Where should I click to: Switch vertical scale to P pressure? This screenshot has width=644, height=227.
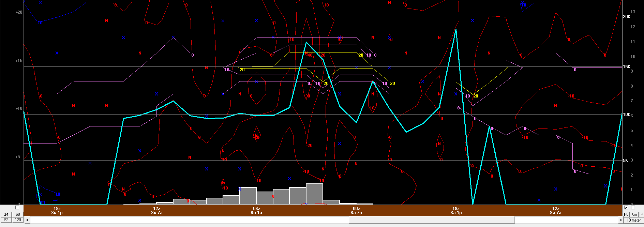point(642,214)
